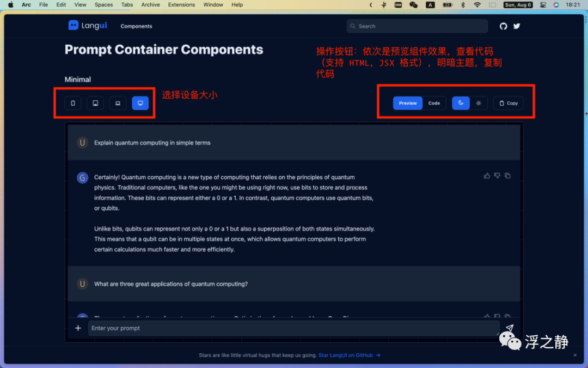The width and height of the screenshot is (588, 368).
Task: Copy the first assistant response via message copy icon
Action: tap(507, 176)
